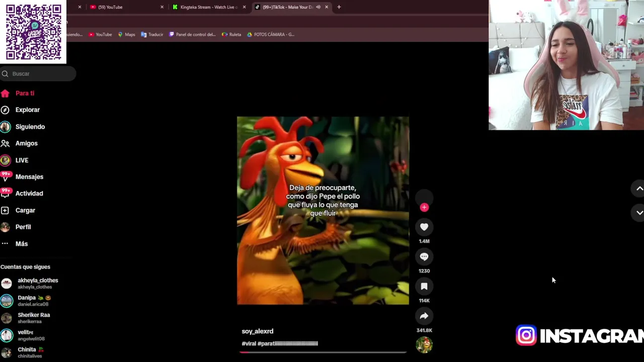Click the 1.4M likes count

click(424, 241)
